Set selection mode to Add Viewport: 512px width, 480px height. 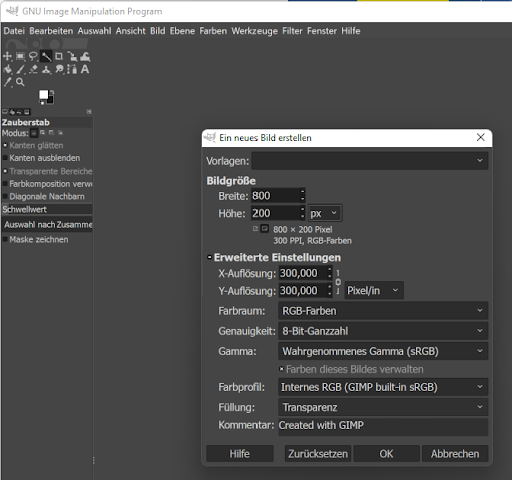(42, 133)
